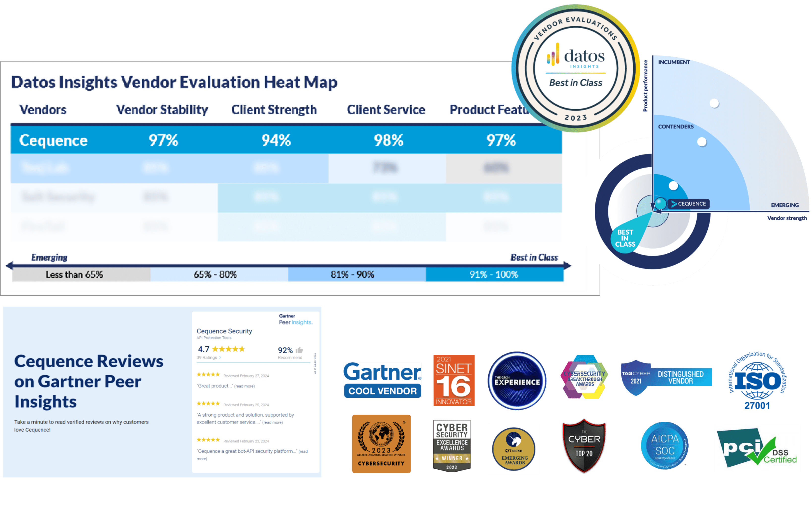The image size is (812, 508).
Task: Select the TAG Cyber Distinguished Vendor badge
Action: pyautogui.click(x=666, y=378)
